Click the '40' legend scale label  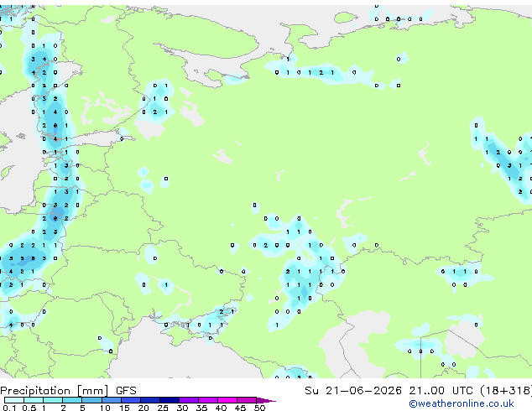click(x=221, y=408)
